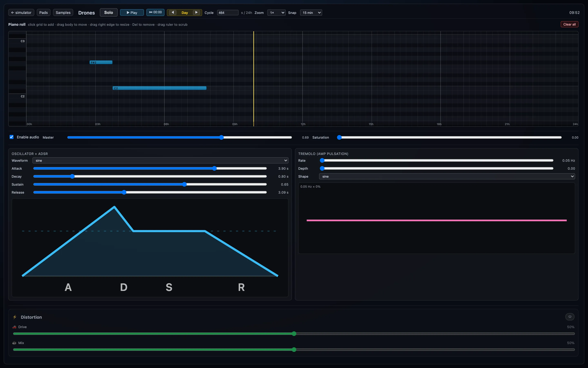Image resolution: width=588 pixels, height=368 pixels.
Task: Select the C2 note block
Action: point(159,88)
